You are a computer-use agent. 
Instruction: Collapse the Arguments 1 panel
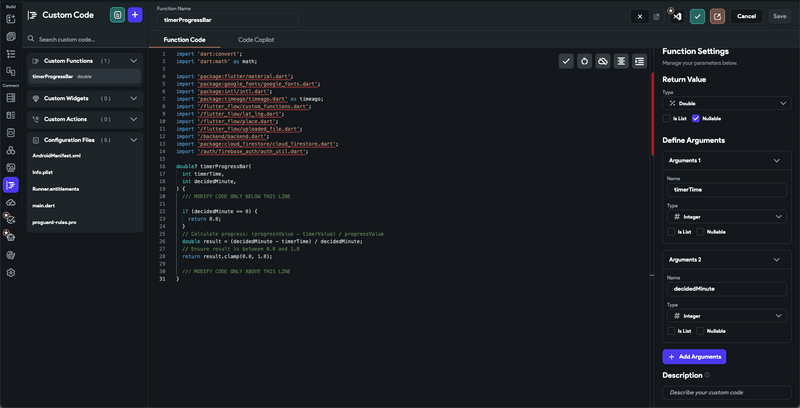[x=777, y=160]
